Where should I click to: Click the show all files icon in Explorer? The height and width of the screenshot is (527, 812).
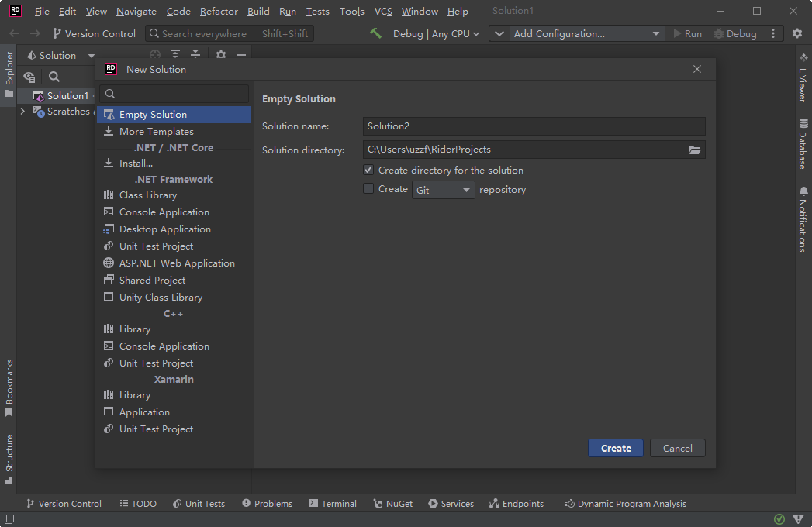[29, 77]
